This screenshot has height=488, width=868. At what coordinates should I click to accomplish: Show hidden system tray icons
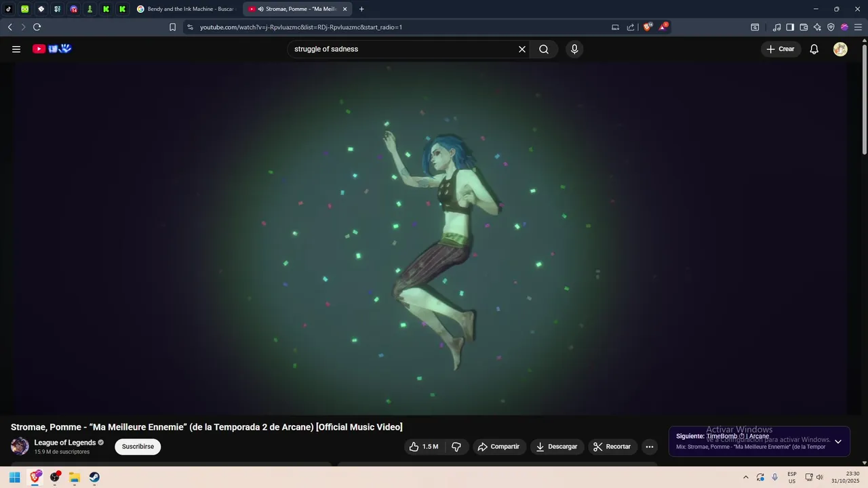pos(746,477)
